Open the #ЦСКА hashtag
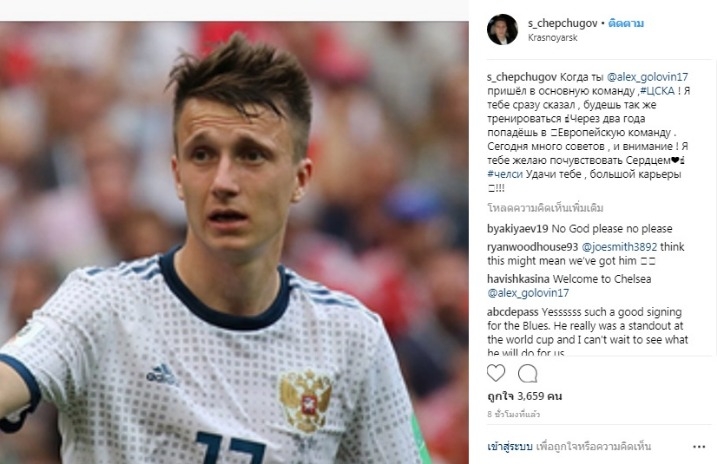The height and width of the screenshot is (464, 717). pos(658,91)
